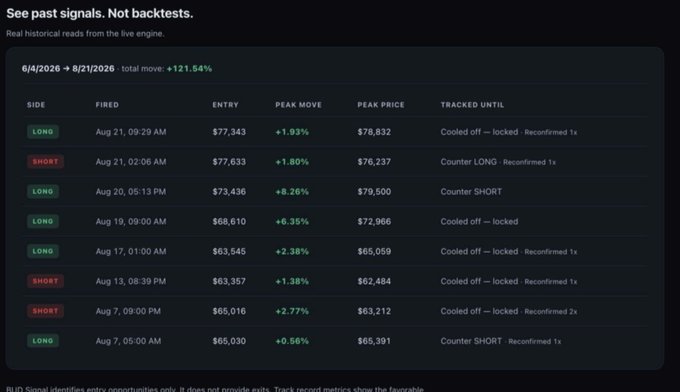
Task: Click entry price $63,357
Action: [229, 281]
